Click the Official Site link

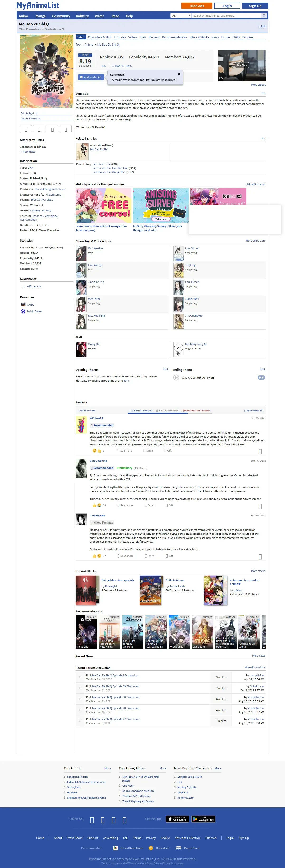34,286
